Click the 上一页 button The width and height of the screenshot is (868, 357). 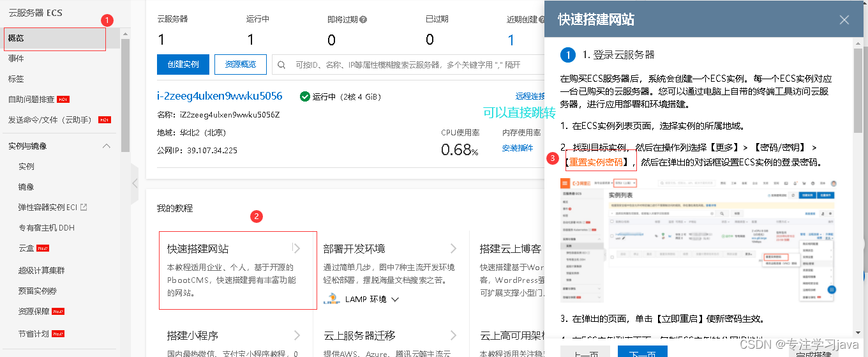tap(585, 351)
